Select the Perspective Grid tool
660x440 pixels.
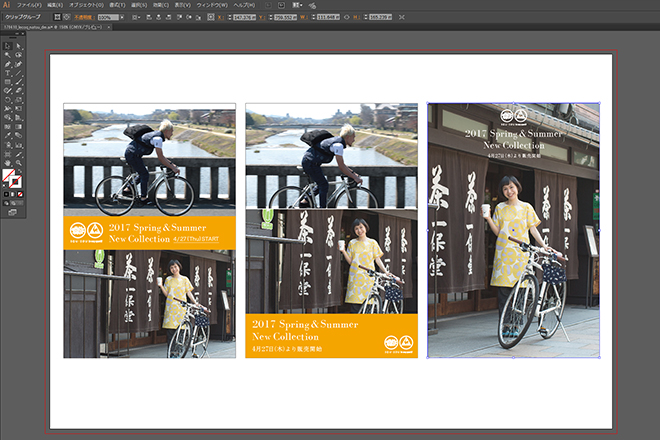(x=19, y=117)
